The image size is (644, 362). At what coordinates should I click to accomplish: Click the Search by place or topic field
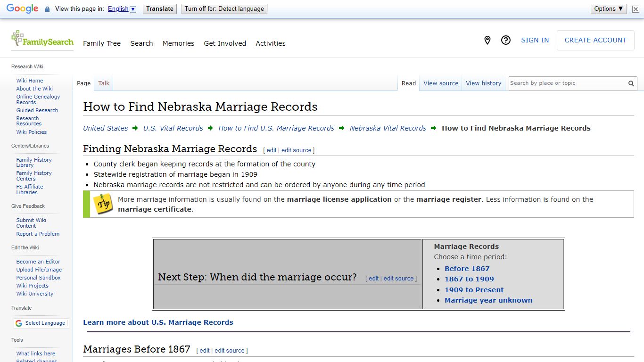[567, 83]
